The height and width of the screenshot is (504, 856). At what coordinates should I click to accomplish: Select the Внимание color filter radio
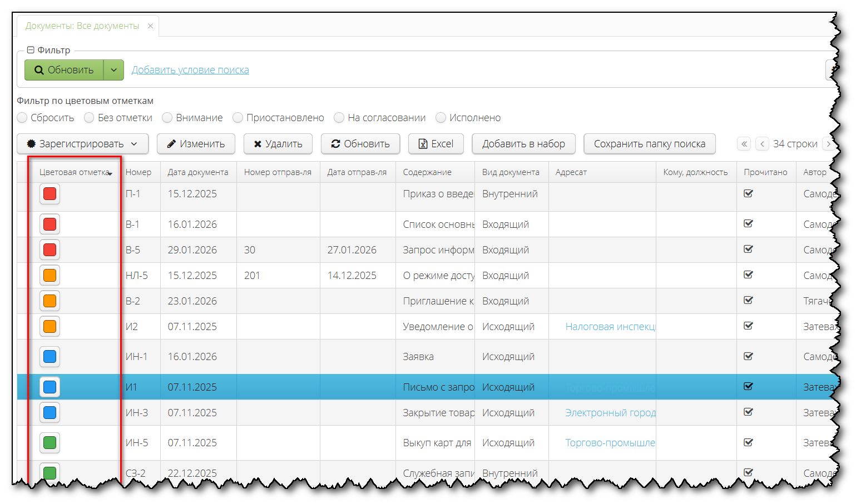[167, 118]
